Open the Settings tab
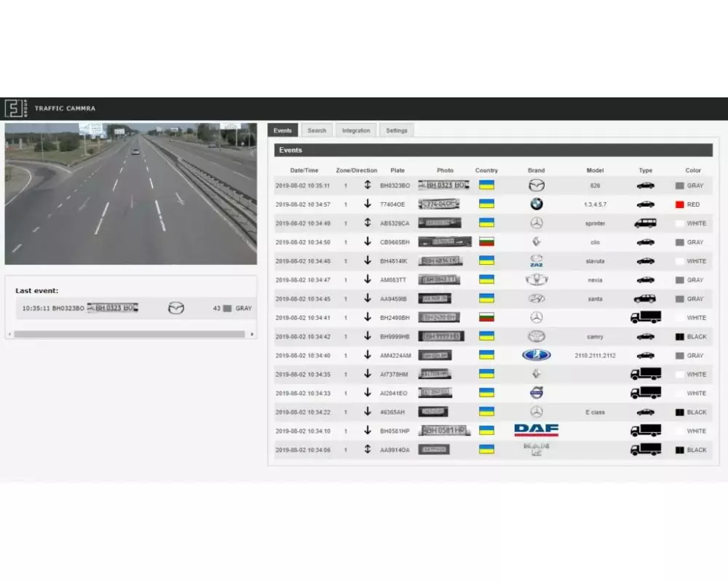Viewport: 728px width, 582px height. [396, 129]
